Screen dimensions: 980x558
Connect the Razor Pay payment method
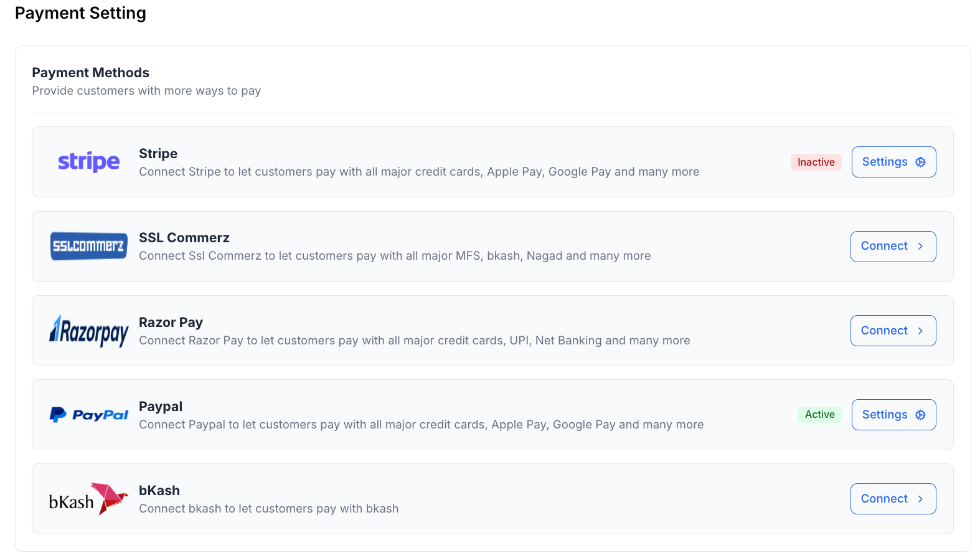[892, 331]
